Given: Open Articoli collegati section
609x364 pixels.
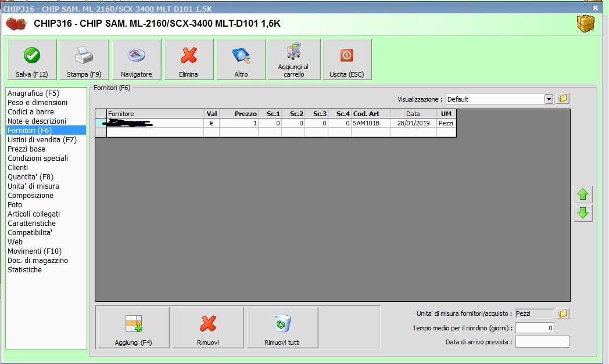Looking at the screenshot, I should [x=34, y=214].
